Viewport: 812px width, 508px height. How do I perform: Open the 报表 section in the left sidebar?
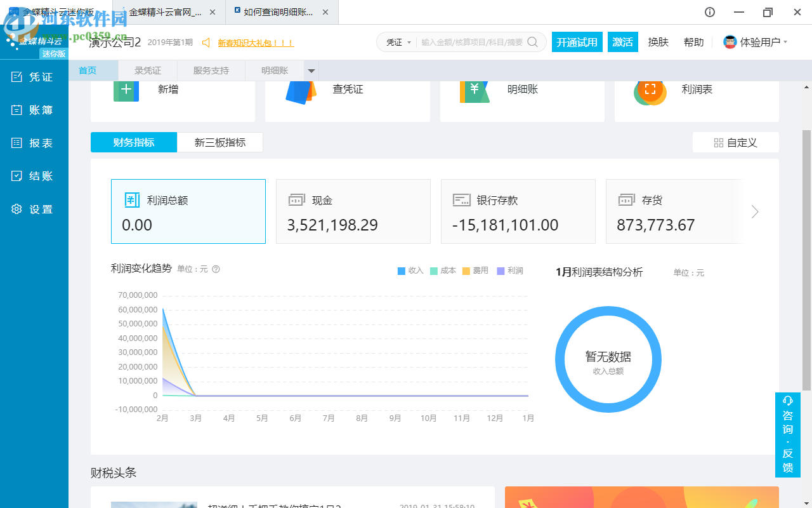(32, 142)
